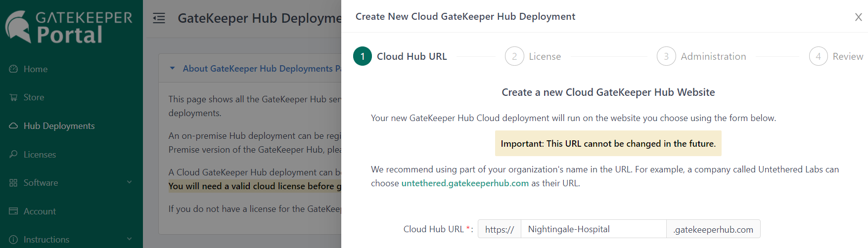Click the GateKeeper Portal helmet logo
The height and width of the screenshot is (248, 868).
click(18, 26)
